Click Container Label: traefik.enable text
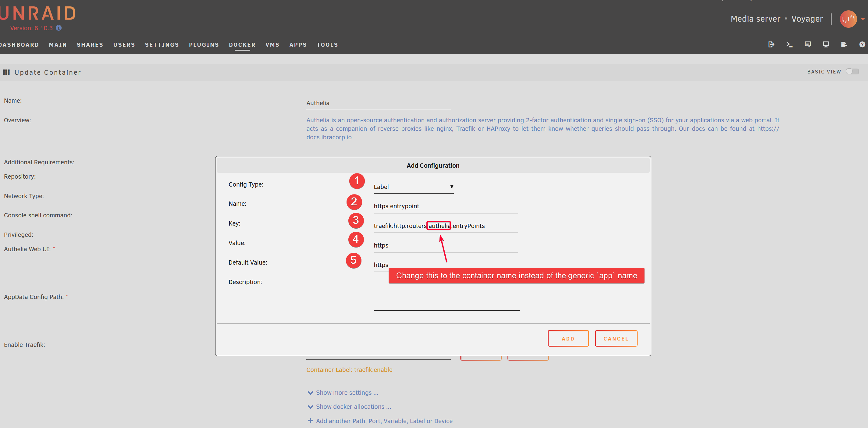The width and height of the screenshot is (868, 428). tap(349, 370)
